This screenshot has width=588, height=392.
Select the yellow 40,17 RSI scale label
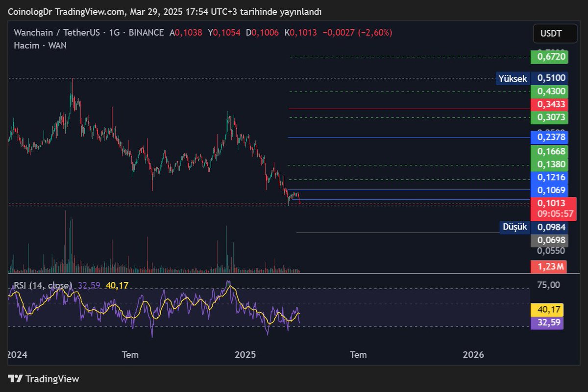point(547,310)
